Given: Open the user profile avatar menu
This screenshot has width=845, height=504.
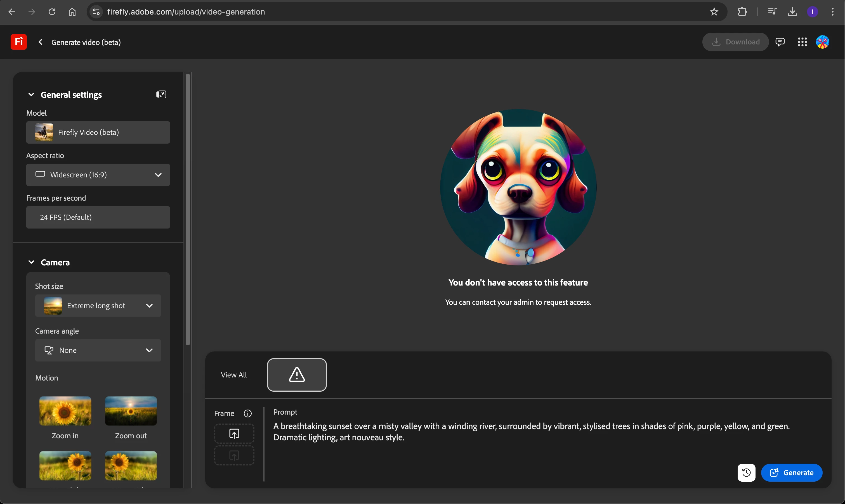Looking at the screenshot, I should click(822, 42).
